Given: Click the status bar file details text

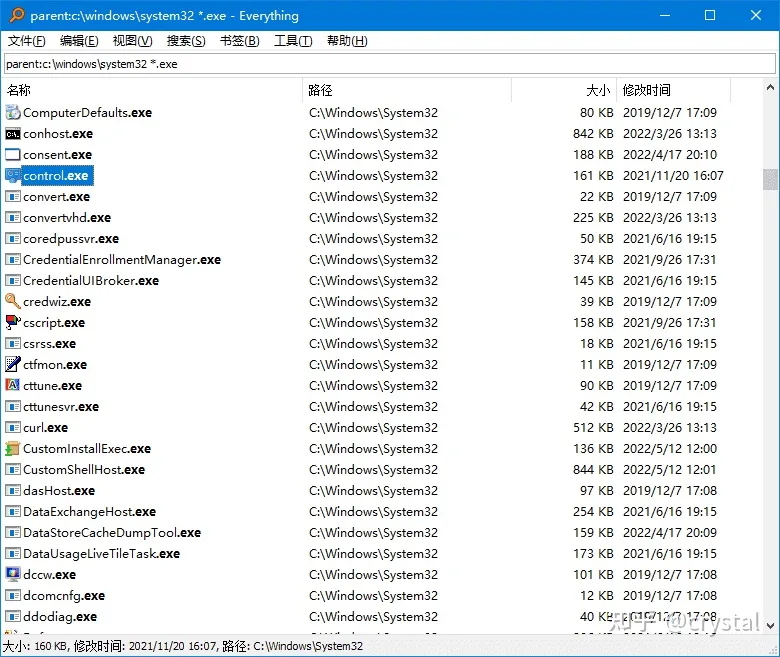Looking at the screenshot, I should (x=183, y=646).
